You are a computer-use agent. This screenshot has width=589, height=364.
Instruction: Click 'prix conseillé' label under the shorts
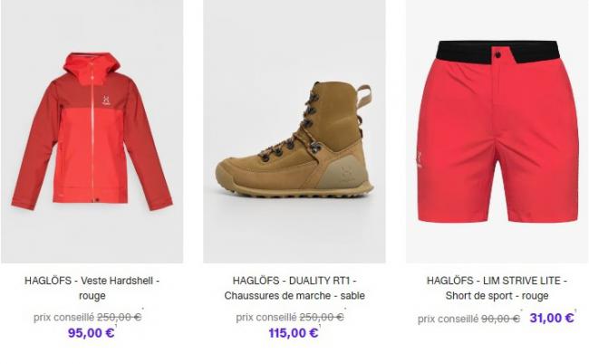(x=449, y=319)
